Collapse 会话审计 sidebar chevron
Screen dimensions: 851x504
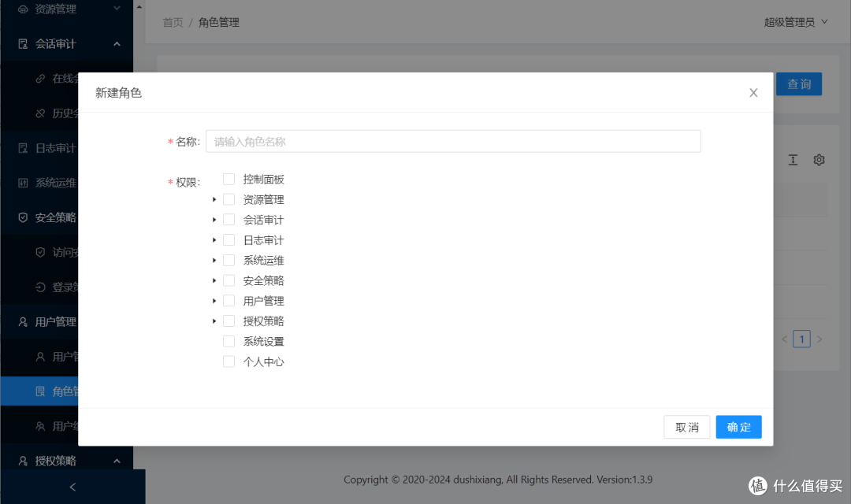pyautogui.click(x=117, y=44)
